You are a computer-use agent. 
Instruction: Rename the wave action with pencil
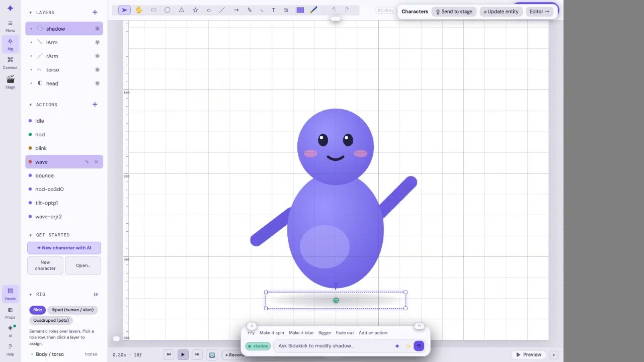point(87,162)
